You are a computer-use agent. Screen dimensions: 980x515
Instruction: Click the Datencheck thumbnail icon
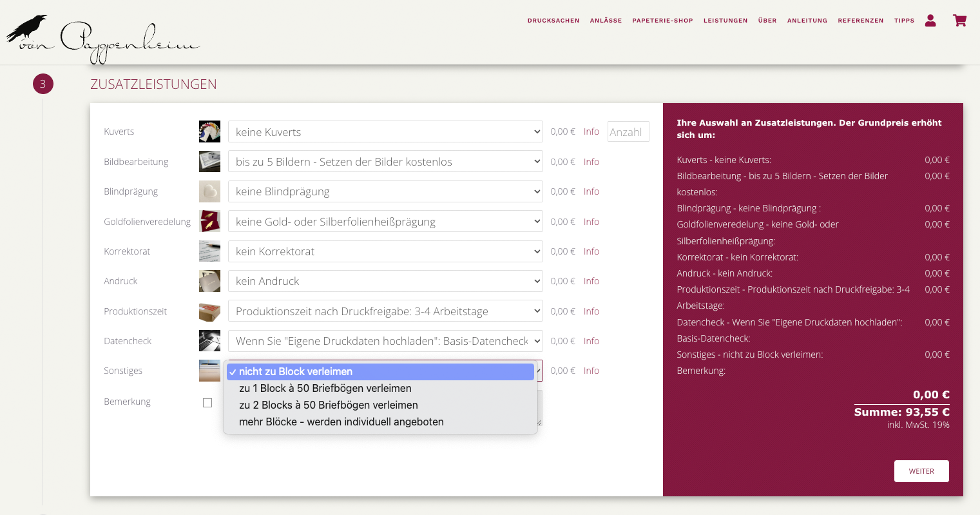pyautogui.click(x=209, y=341)
